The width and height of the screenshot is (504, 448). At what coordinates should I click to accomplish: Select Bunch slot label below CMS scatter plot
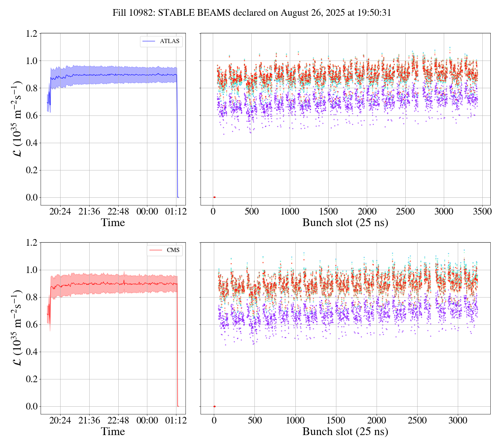(345, 432)
